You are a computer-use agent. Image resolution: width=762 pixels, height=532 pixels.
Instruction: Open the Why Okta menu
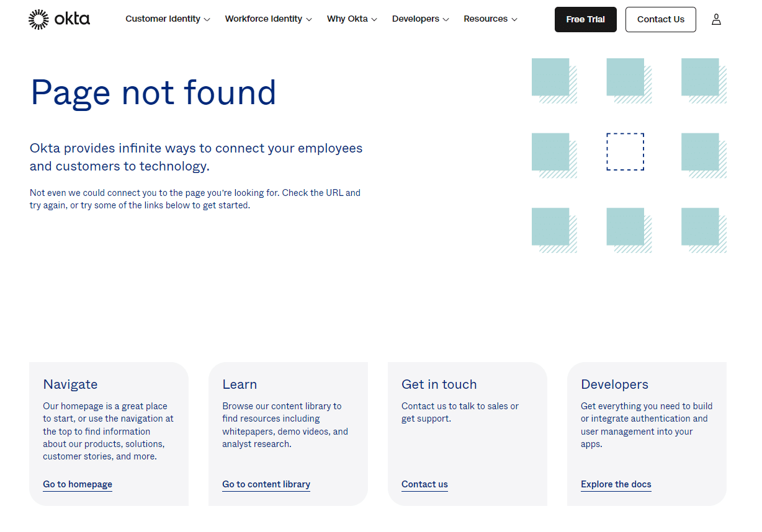pos(352,19)
